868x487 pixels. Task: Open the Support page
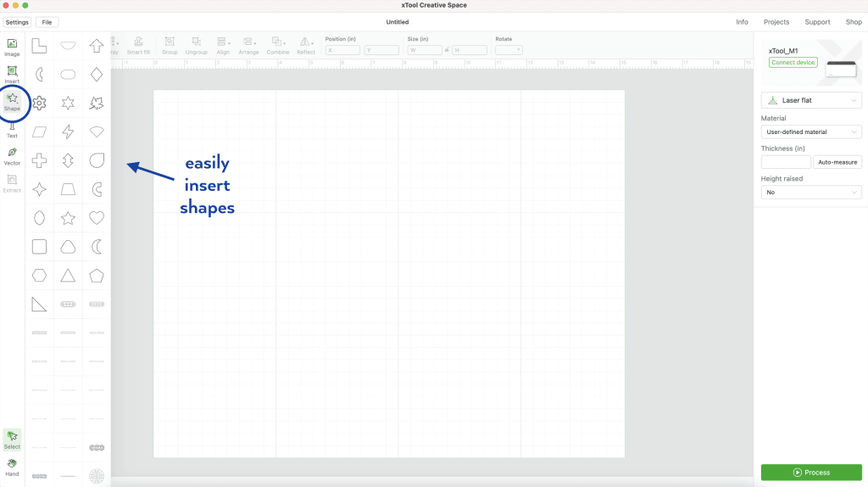[817, 22]
